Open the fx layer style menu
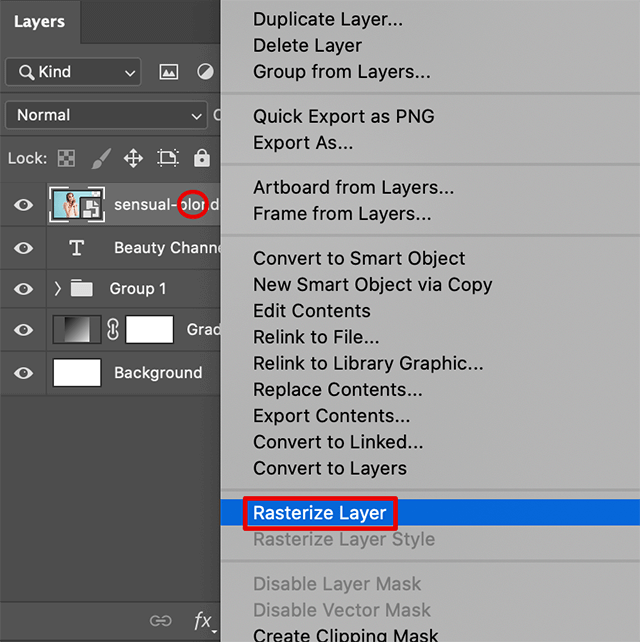This screenshot has width=640, height=642. click(x=202, y=621)
